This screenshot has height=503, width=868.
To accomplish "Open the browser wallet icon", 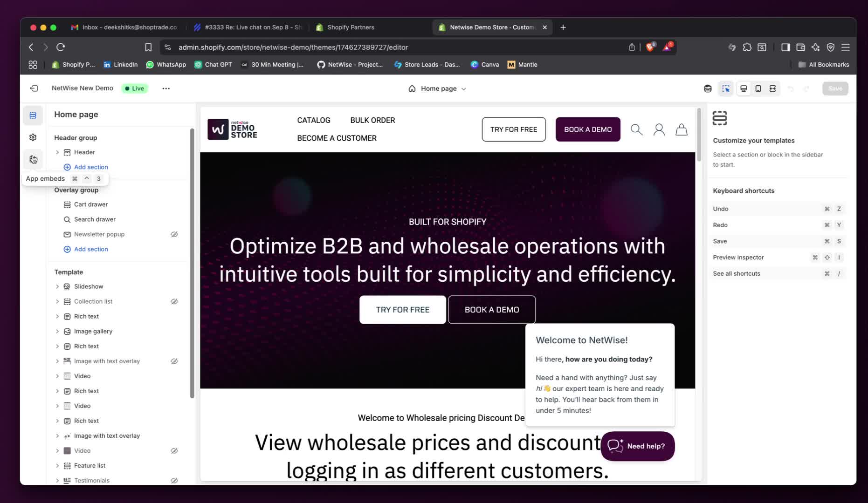I will [800, 47].
